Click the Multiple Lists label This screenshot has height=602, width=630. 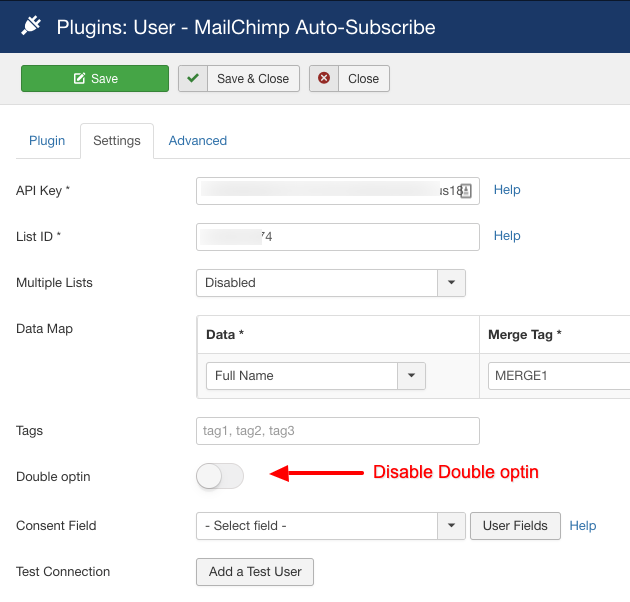coord(54,283)
